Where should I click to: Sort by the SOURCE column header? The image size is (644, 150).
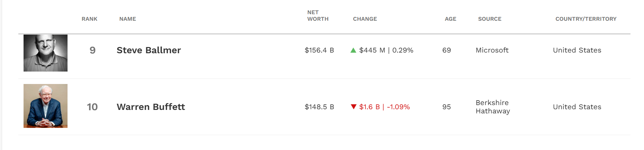click(x=489, y=19)
